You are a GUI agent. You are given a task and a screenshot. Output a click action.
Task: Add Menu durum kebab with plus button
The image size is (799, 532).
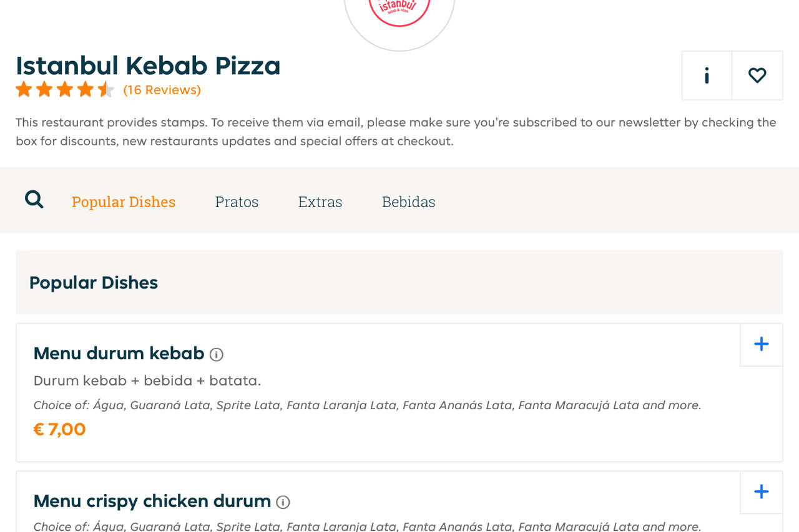point(761,344)
